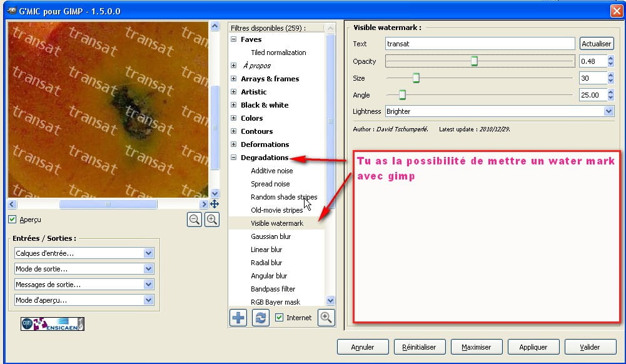Click the preview scroll right arrow
The image size is (626, 364).
point(204,204)
